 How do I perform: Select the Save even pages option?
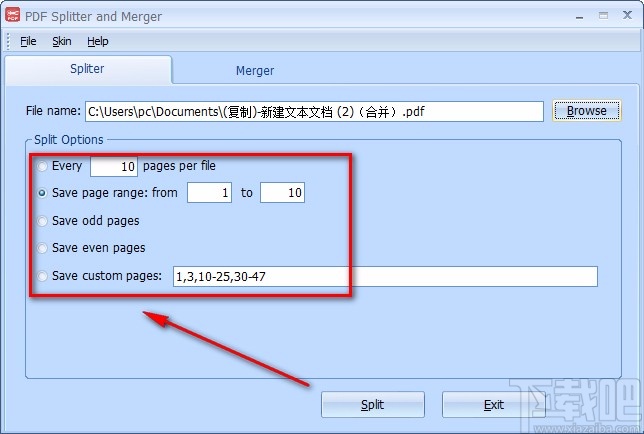click(x=42, y=248)
